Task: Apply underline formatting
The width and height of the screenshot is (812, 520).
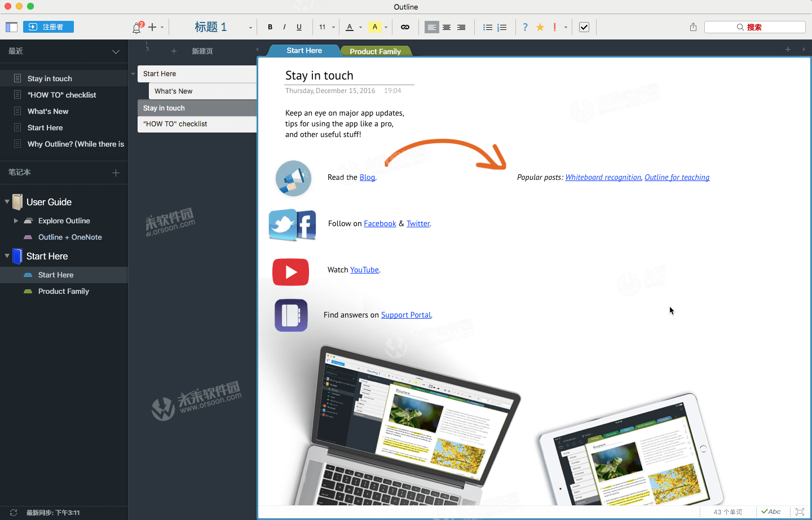Action: (299, 27)
